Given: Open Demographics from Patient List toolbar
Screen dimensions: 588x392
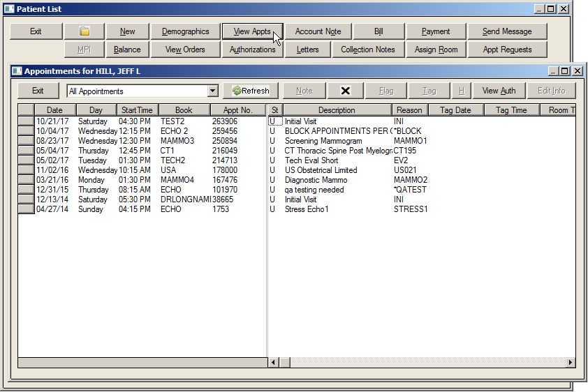Looking at the screenshot, I should (185, 31).
